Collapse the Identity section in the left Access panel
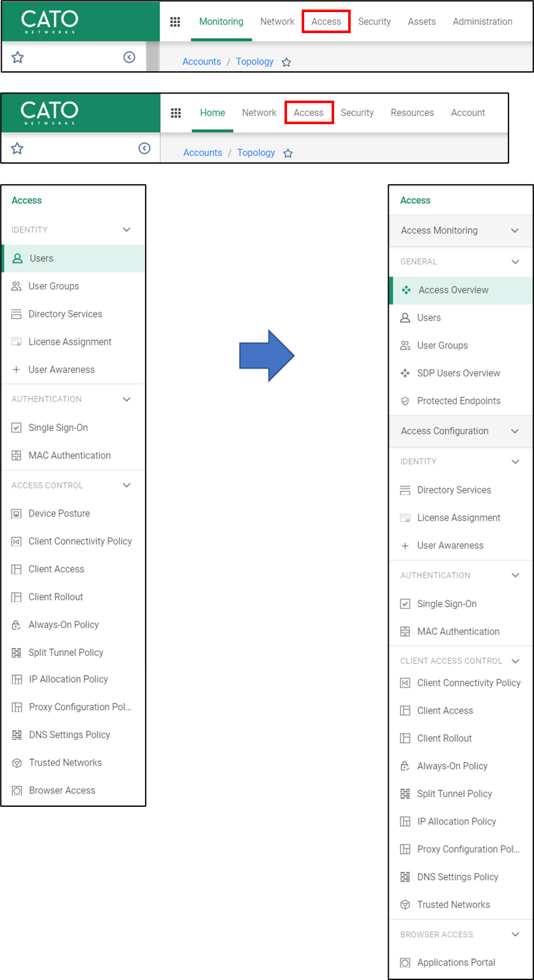This screenshot has height=980, width=534. [127, 230]
